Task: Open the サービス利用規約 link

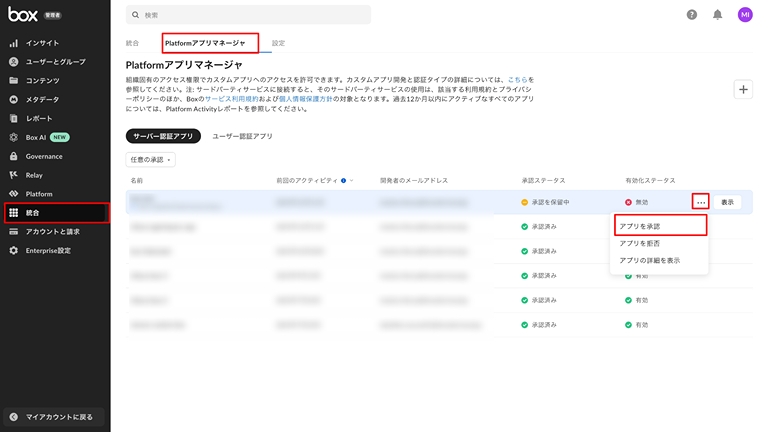Action: (x=231, y=99)
